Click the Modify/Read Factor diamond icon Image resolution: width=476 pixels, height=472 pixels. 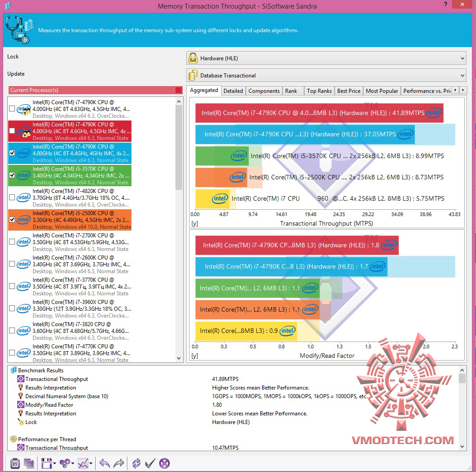[21, 405]
